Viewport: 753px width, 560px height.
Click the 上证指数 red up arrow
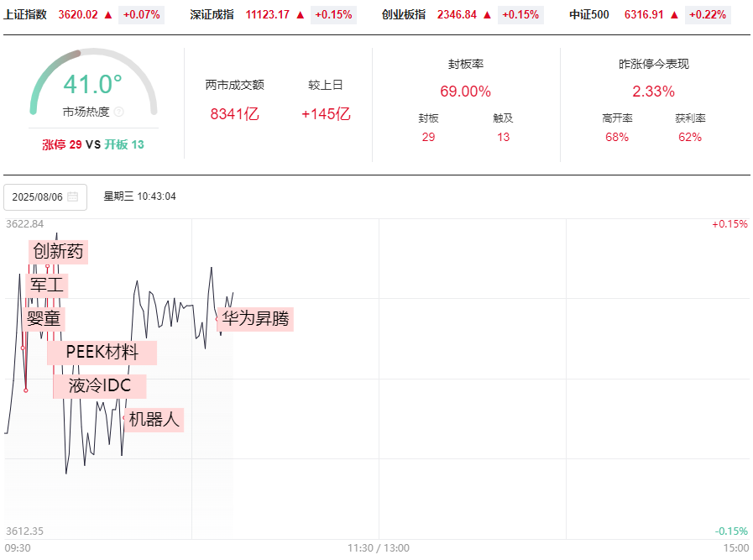click(108, 14)
